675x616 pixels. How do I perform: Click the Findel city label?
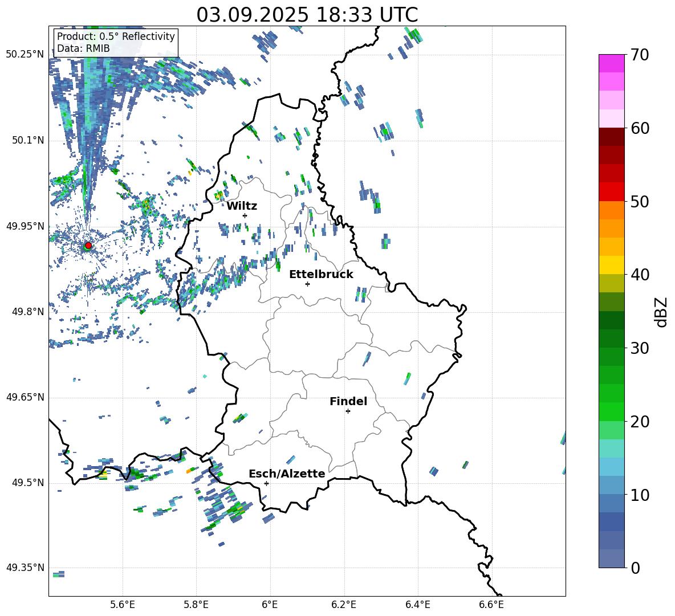point(348,402)
